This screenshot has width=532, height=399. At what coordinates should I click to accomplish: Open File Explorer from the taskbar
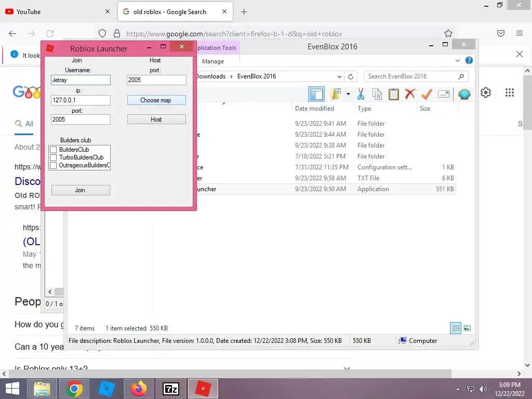42,389
